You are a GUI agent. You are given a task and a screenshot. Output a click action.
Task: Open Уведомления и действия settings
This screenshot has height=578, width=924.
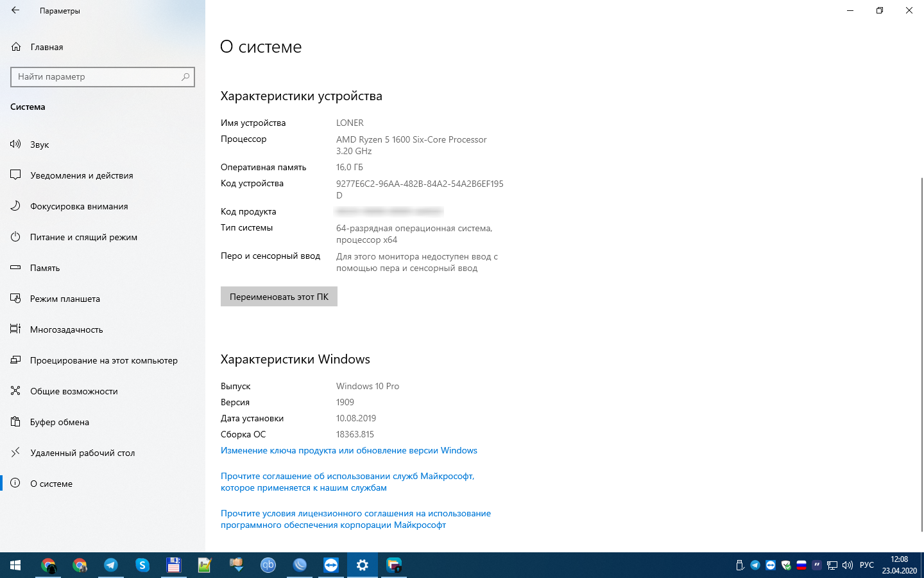103,175
